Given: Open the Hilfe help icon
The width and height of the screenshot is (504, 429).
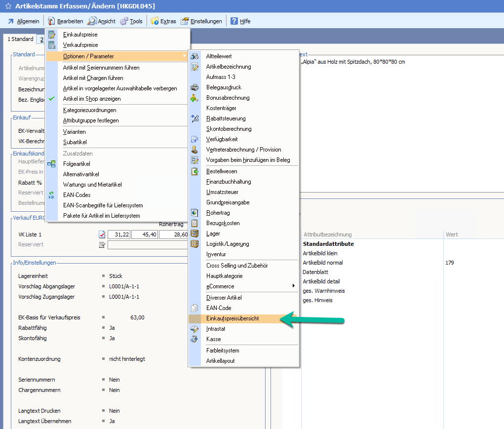Looking at the screenshot, I should 233,21.
